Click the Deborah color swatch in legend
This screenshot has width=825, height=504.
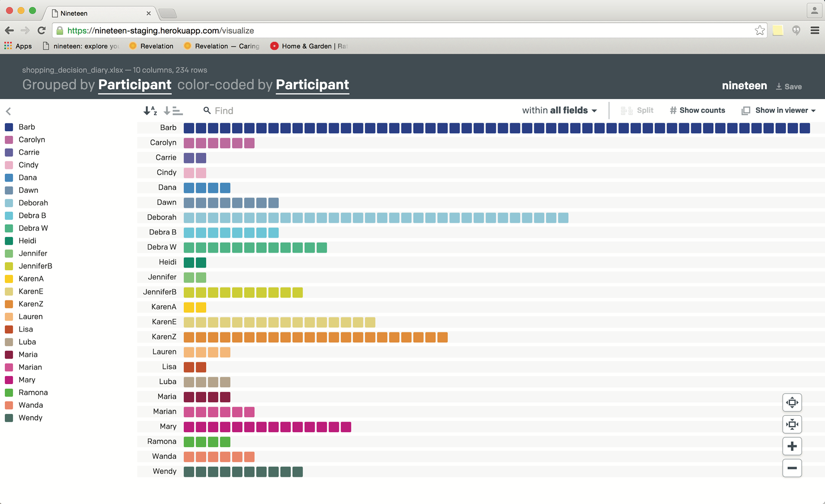click(x=9, y=203)
